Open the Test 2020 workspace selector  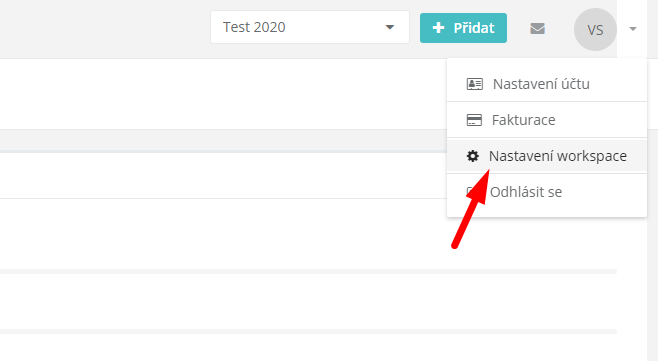(310, 27)
